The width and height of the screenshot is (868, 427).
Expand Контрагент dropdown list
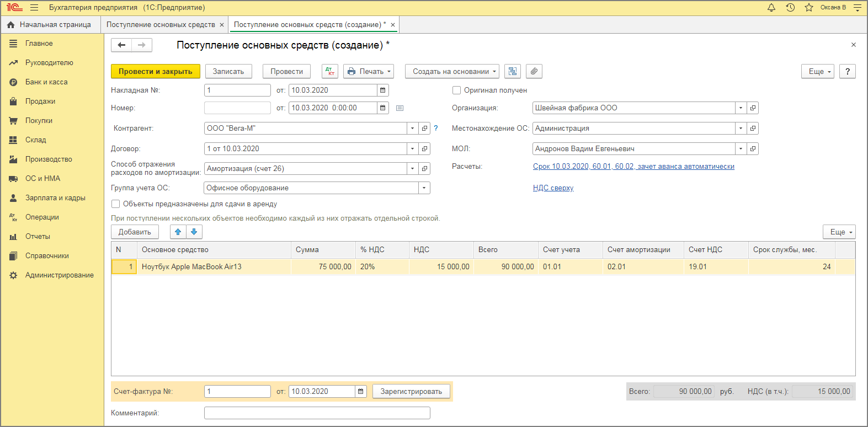pyautogui.click(x=413, y=128)
